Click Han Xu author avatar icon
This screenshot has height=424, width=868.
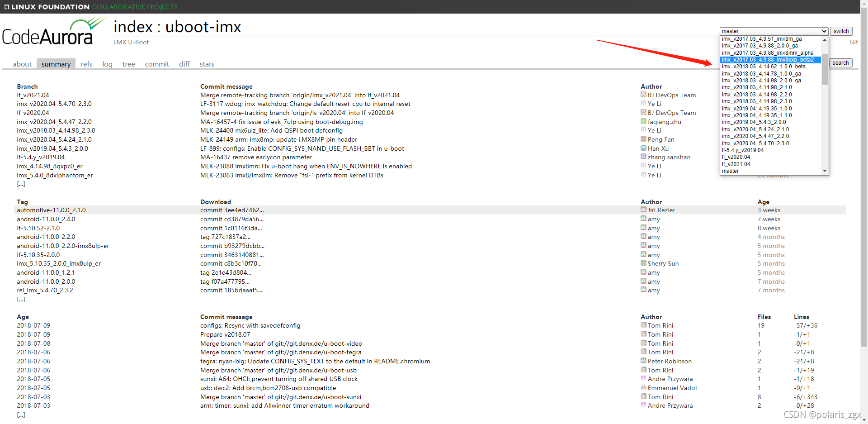(x=643, y=148)
